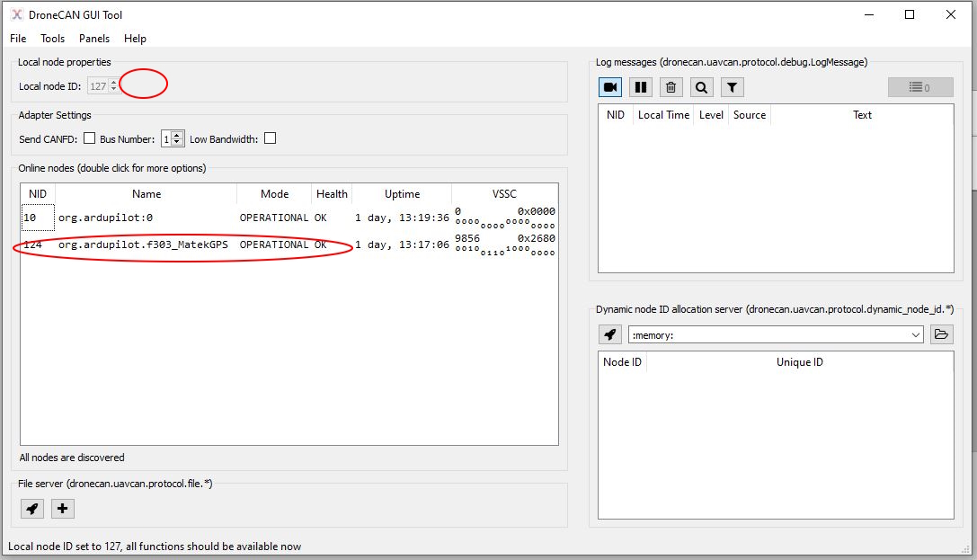Viewport: 977px width, 560px height.
Task: Launch dynamic node ID allocation server rocket
Action: (x=610, y=334)
